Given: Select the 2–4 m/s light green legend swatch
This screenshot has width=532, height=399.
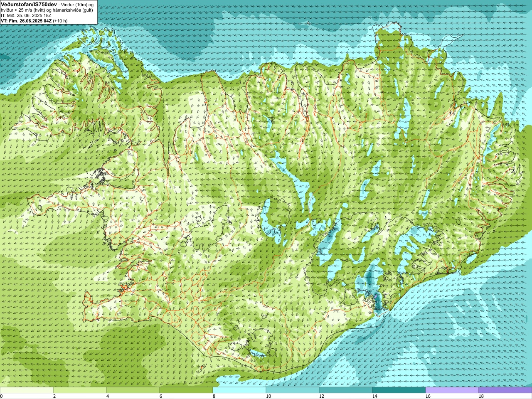Looking at the screenshot, I should [x=80, y=390].
